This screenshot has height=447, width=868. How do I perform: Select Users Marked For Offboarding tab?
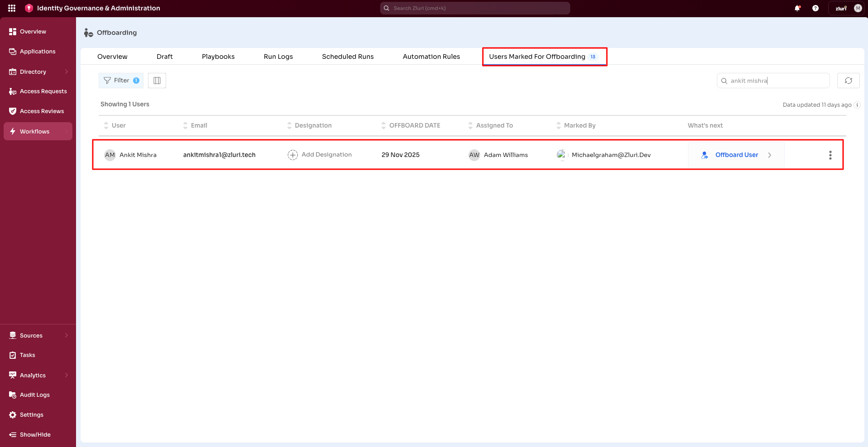coord(544,57)
